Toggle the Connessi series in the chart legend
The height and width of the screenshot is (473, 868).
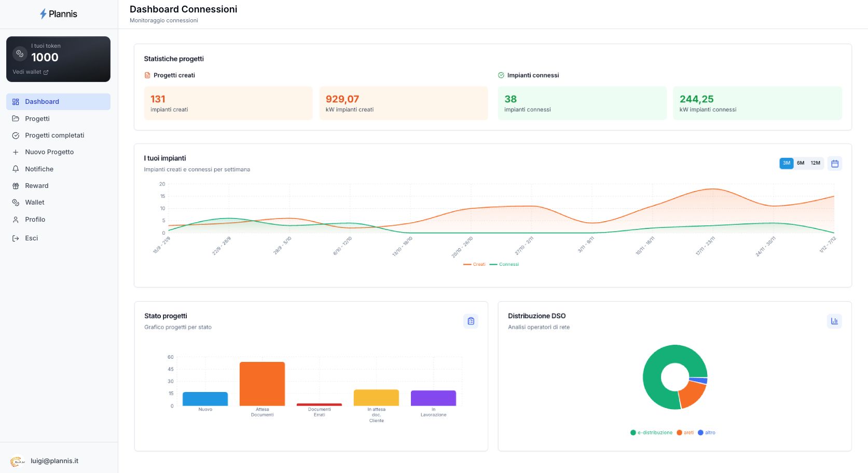[x=504, y=264]
